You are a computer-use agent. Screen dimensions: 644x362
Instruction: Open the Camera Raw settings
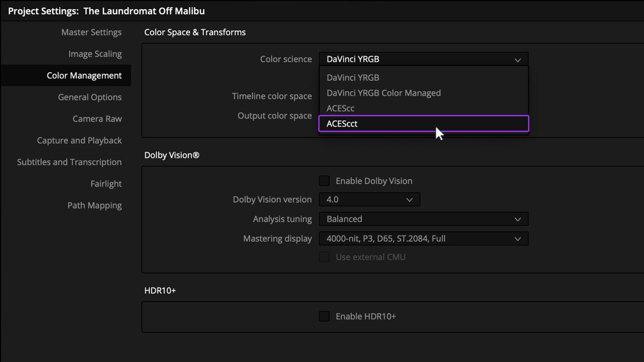[97, 119]
